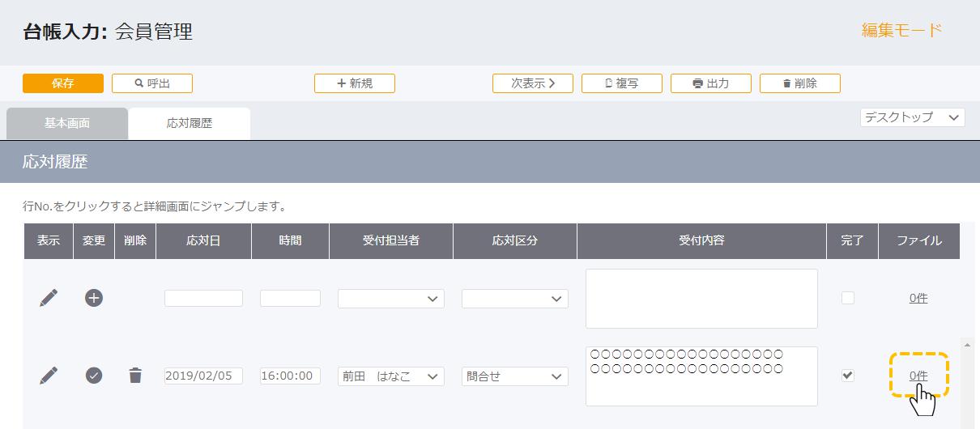Click the 複写 copy button
980x429 pixels.
point(622,83)
